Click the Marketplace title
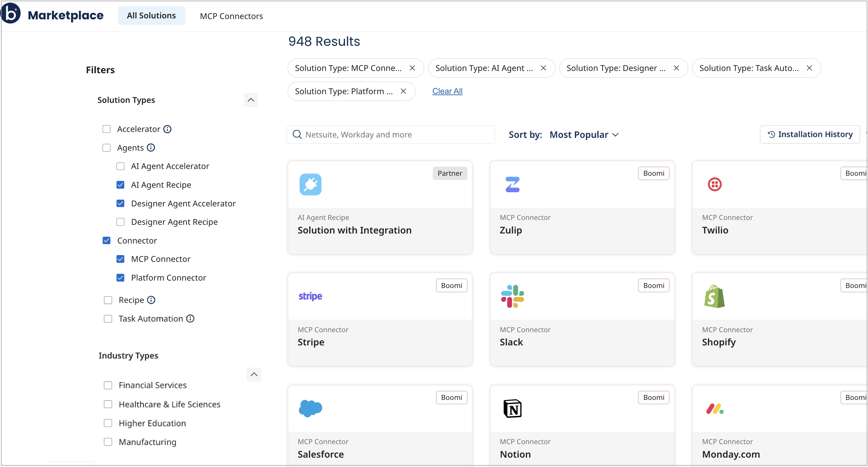The height and width of the screenshot is (467, 868). 66,15
